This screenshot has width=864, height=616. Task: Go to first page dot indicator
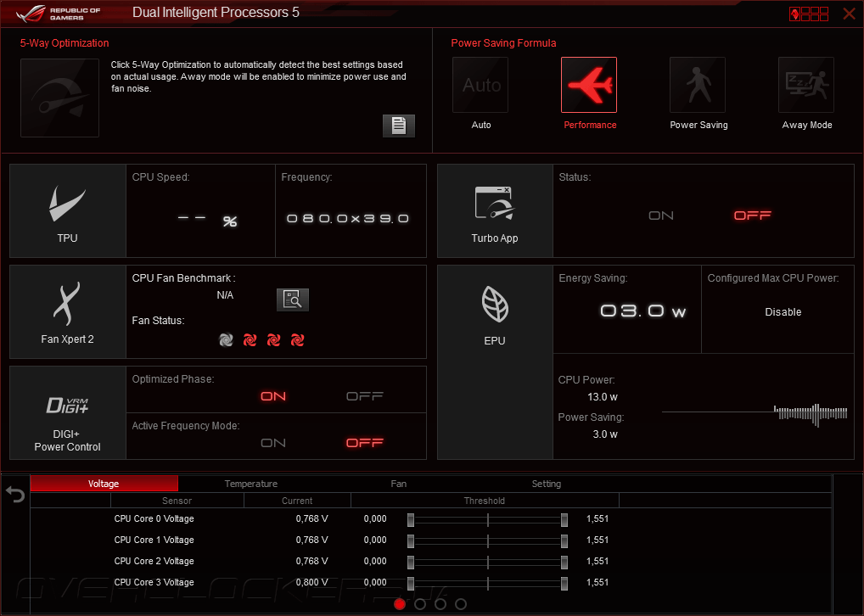[x=400, y=604]
